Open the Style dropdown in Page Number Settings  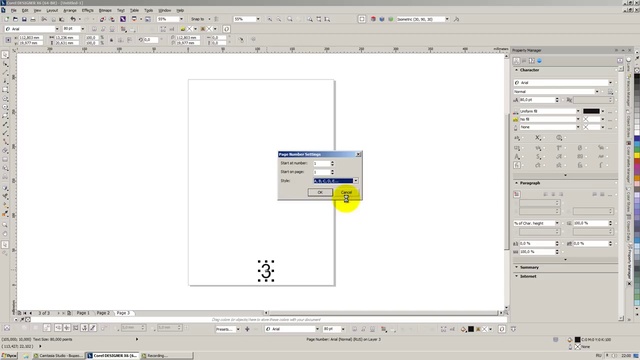tap(356, 180)
